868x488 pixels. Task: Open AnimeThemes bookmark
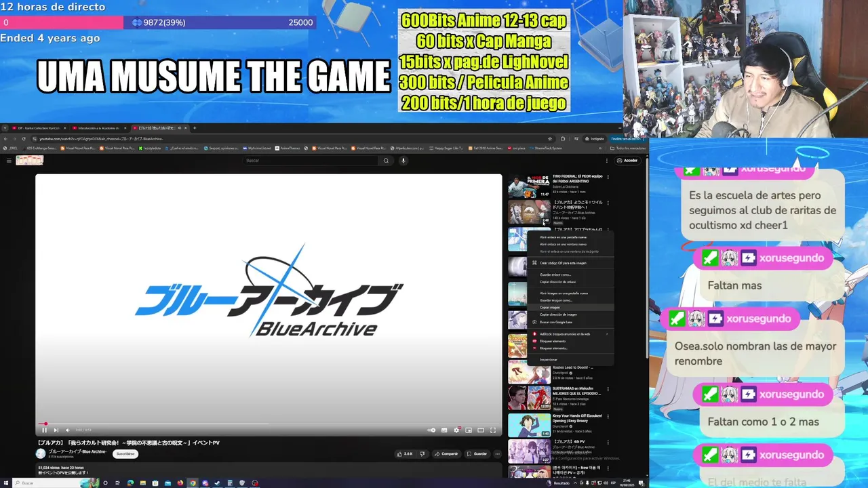click(x=288, y=148)
